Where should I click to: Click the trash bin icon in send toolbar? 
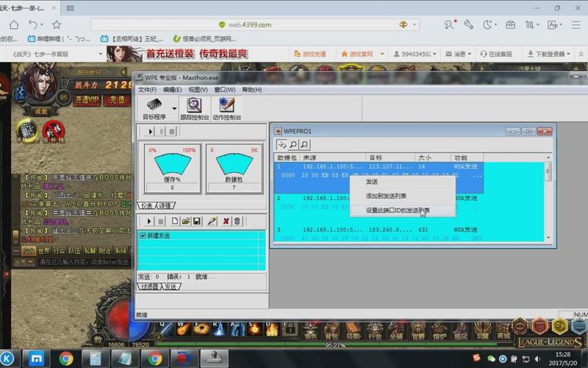[237, 221]
